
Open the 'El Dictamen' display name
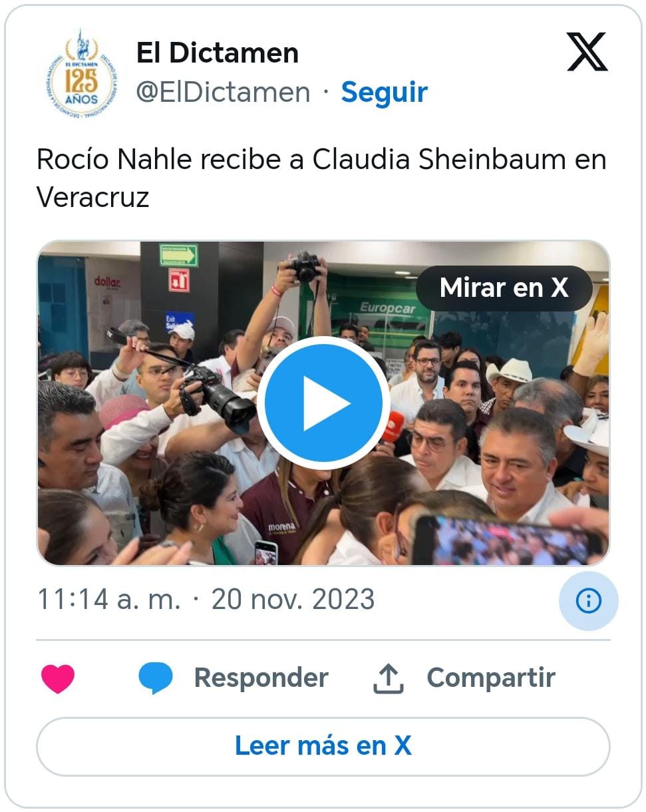point(218,53)
